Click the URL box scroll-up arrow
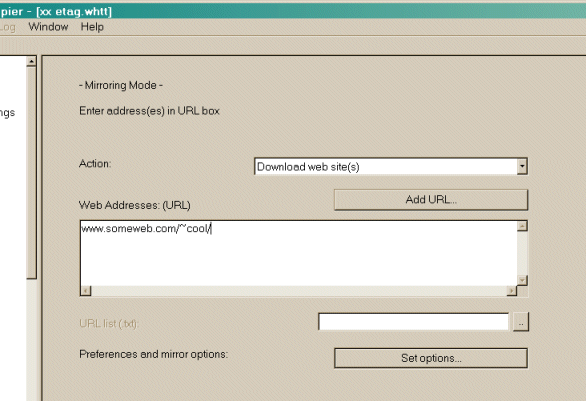Image resolution: width=586 pixels, height=401 pixels. 522,226
